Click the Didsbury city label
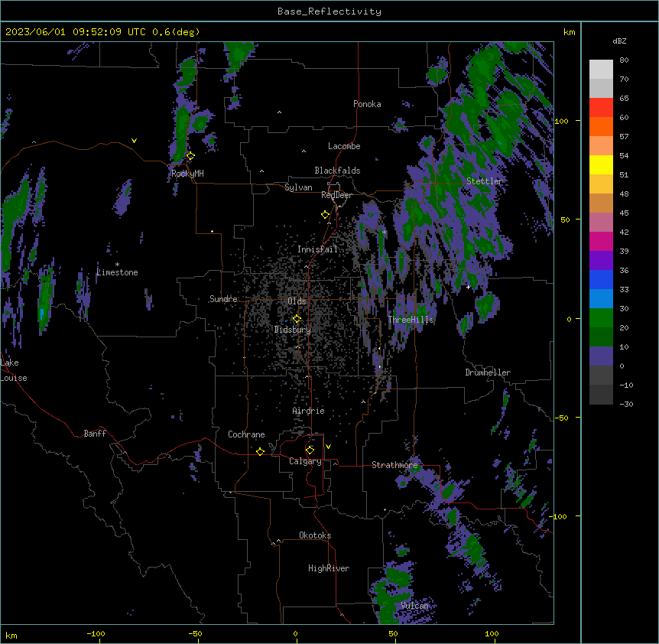 (x=293, y=330)
